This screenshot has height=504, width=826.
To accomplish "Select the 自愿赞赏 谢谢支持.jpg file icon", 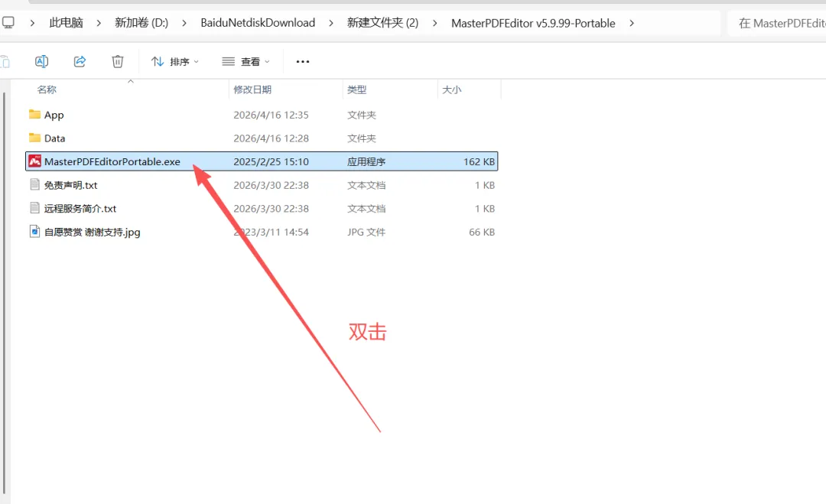I will 34,231.
